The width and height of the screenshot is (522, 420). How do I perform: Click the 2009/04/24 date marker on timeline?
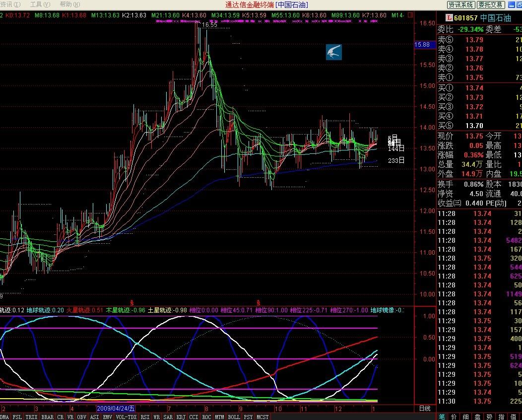click(116, 408)
